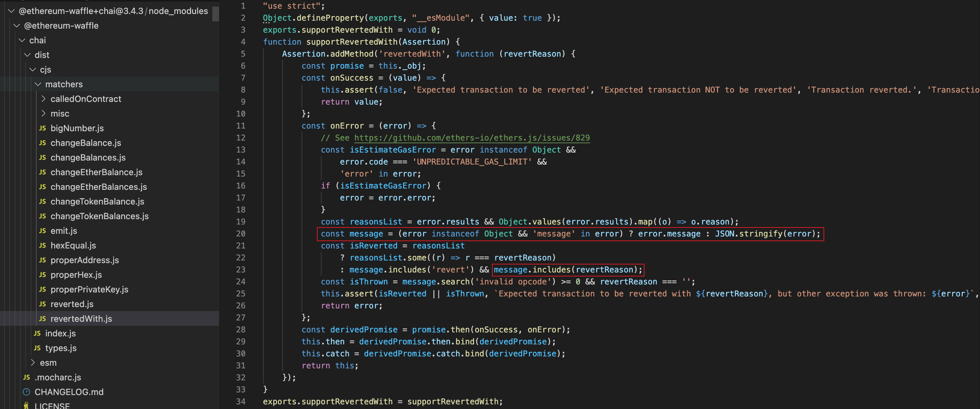Expand the esm folder
Image resolution: width=980 pixels, height=409 pixels.
pyautogui.click(x=33, y=363)
